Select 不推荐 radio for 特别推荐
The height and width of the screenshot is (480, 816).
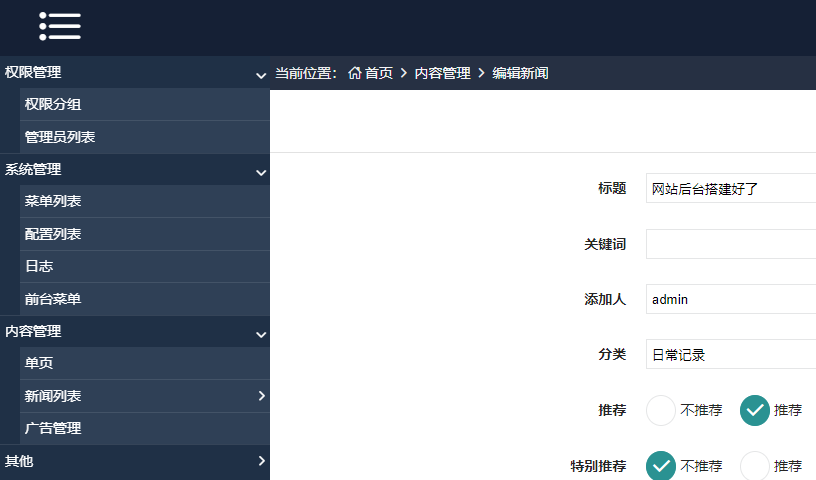tap(662, 466)
